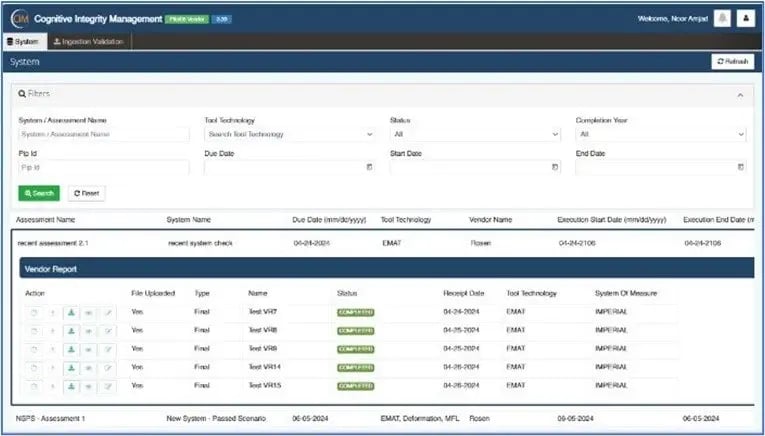Open the Tool Technology dropdown

pos(290,134)
